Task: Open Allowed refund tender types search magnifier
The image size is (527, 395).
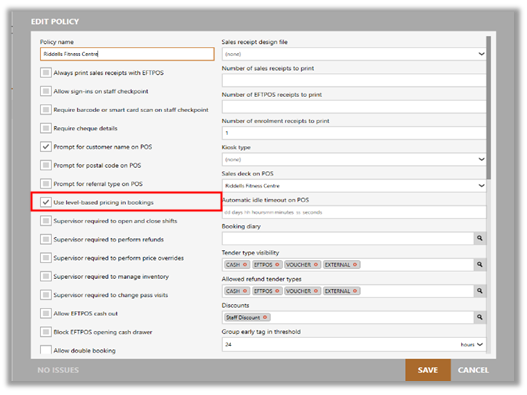Action: point(480,291)
